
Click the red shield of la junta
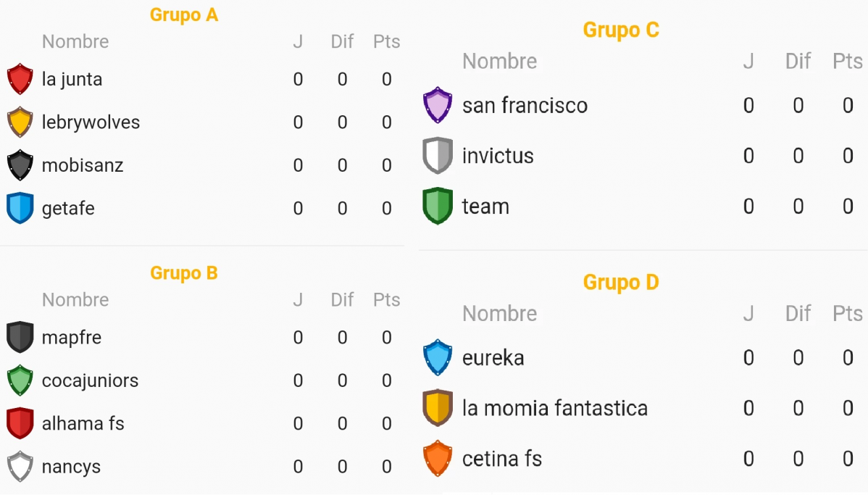[20, 79]
